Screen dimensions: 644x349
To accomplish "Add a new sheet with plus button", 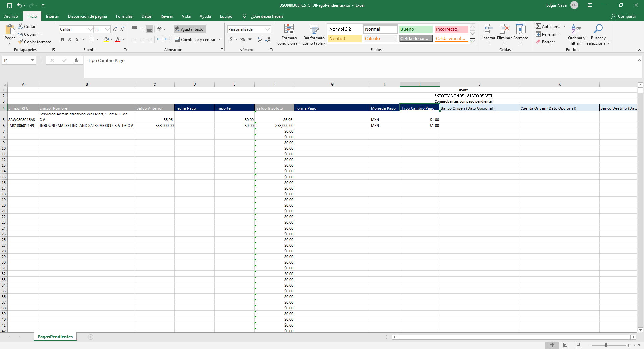I will (x=91, y=337).
